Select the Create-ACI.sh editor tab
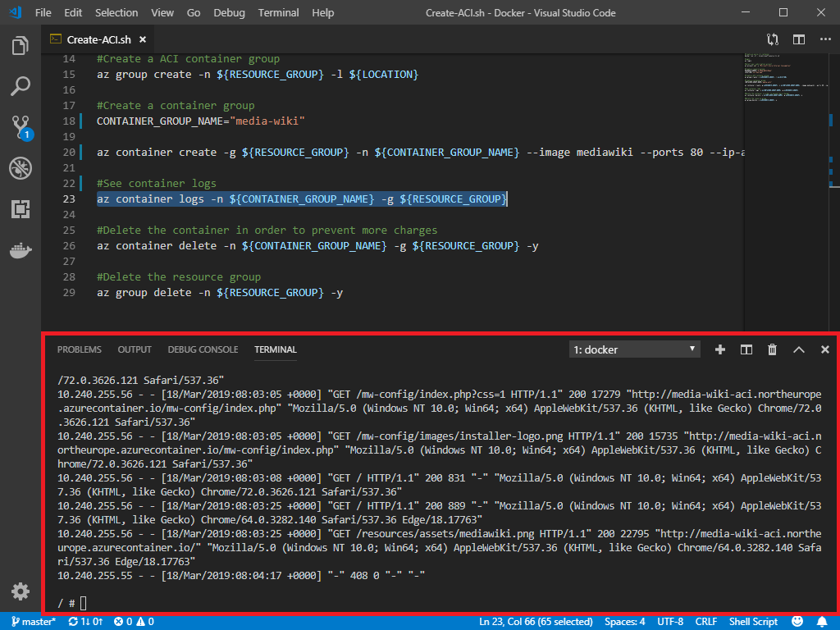This screenshot has height=630, width=840. point(98,39)
